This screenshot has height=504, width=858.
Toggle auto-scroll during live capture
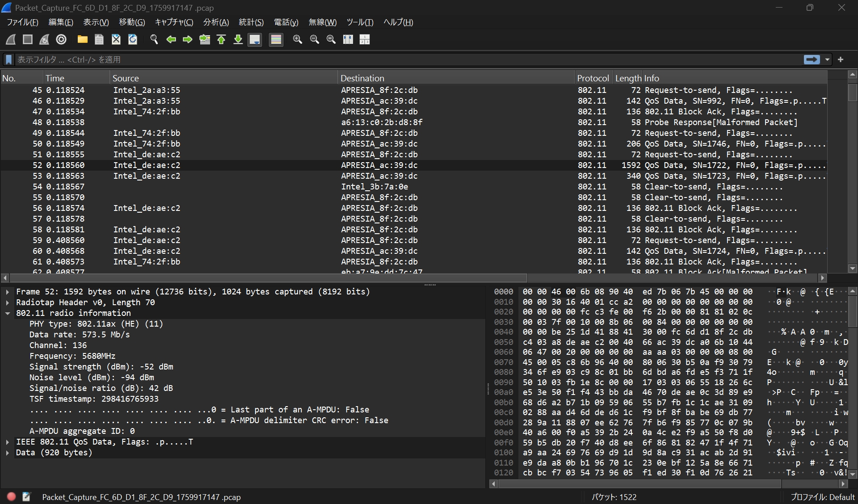(255, 39)
